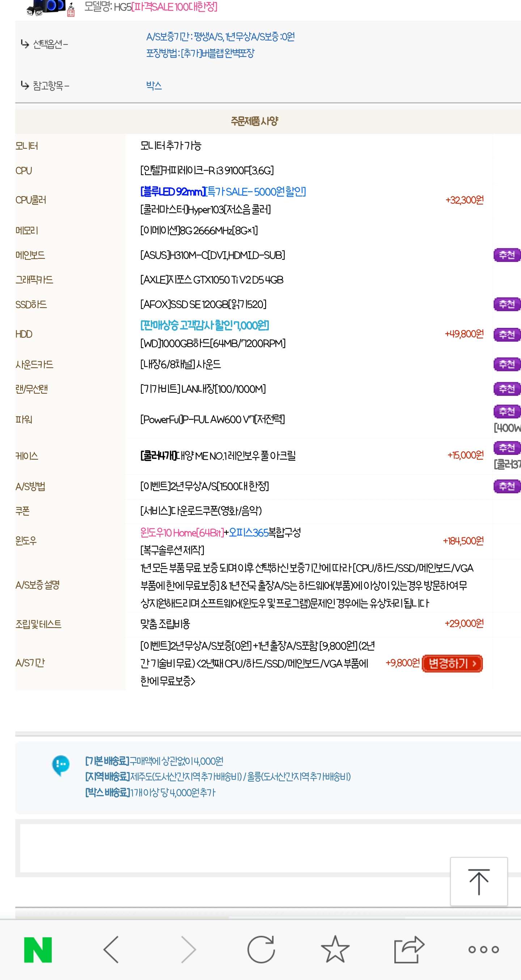This screenshot has width=521, height=980.
Task: Click the speech bubble shipping info icon
Action: coord(61,765)
